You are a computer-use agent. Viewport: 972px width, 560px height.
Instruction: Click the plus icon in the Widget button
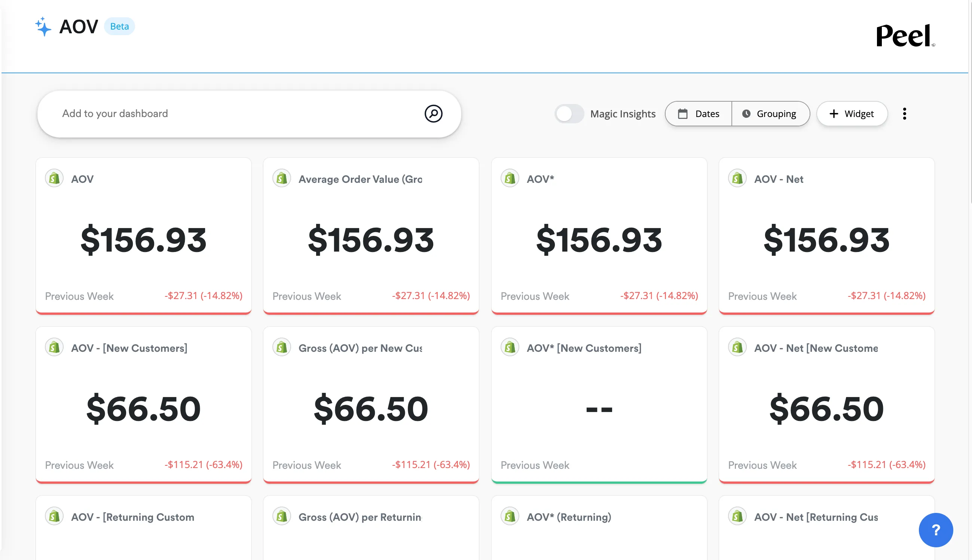coord(834,114)
